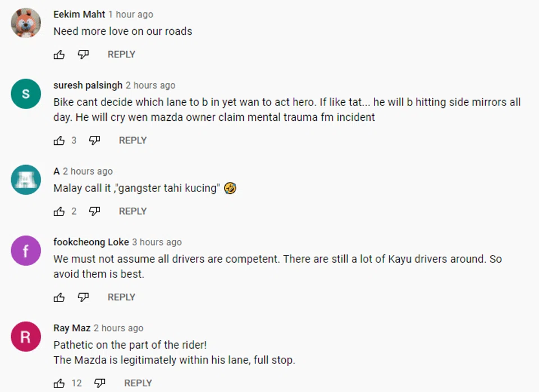Screen dimensions: 539x392
Task: Reply to Ray Maz's comment
Action: click(138, 383)
